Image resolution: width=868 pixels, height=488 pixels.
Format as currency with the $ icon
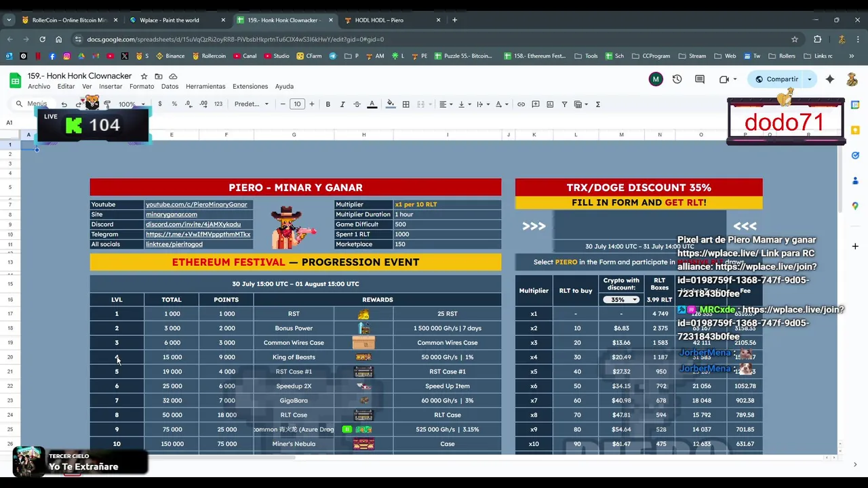point(159,104)
